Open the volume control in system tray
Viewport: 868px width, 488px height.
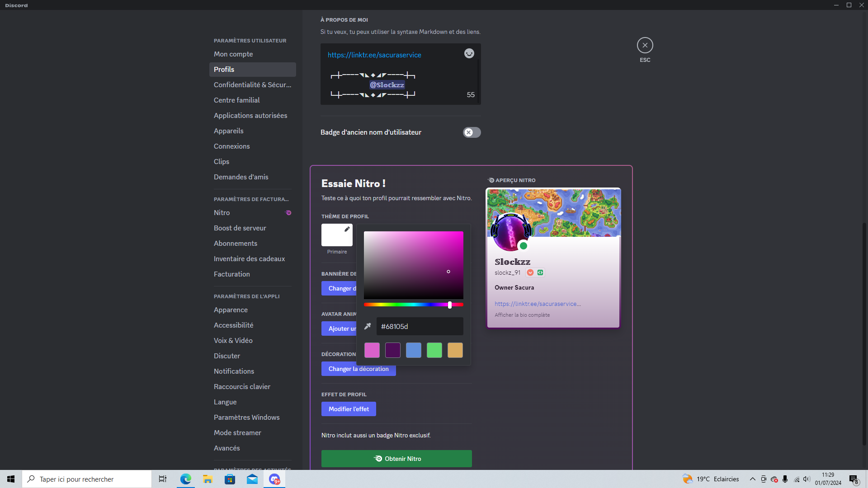pyautogui.click(x=807, y=479)
